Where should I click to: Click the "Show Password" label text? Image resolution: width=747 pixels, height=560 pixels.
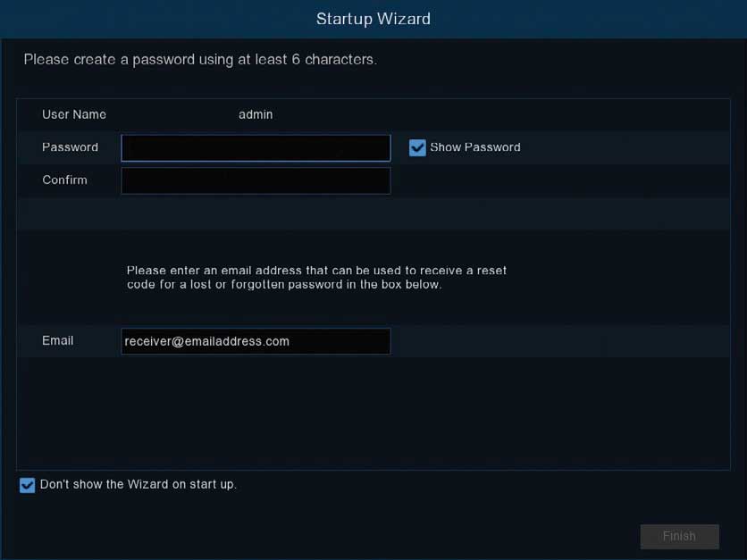pyautogui.click(x=474, y=147)
